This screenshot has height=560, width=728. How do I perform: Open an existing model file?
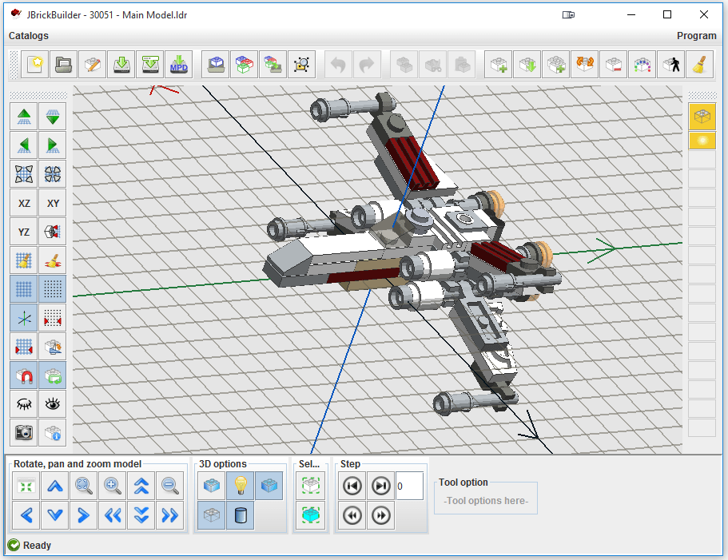coord(62,65)
